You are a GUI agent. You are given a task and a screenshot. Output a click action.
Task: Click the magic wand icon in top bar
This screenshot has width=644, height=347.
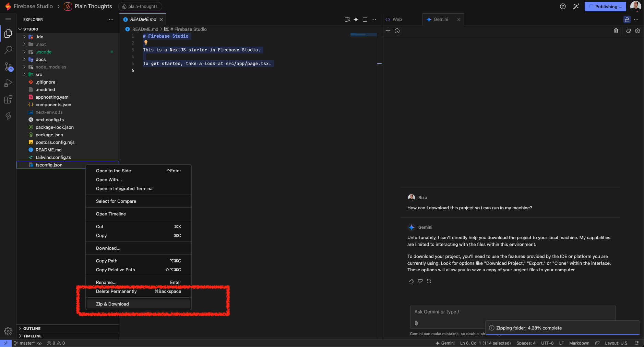pos(576,7)
